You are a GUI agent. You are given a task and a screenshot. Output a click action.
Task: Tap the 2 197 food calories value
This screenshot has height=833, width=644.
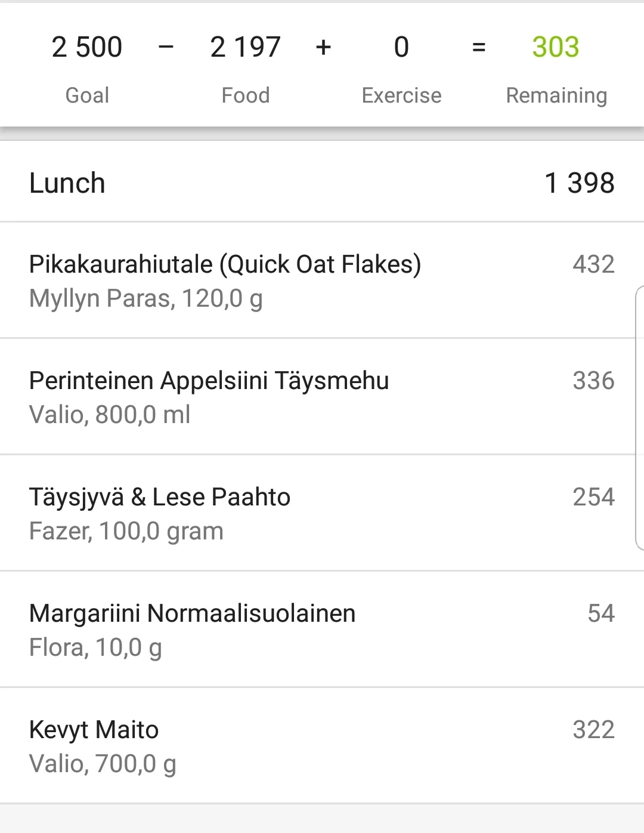245,47
